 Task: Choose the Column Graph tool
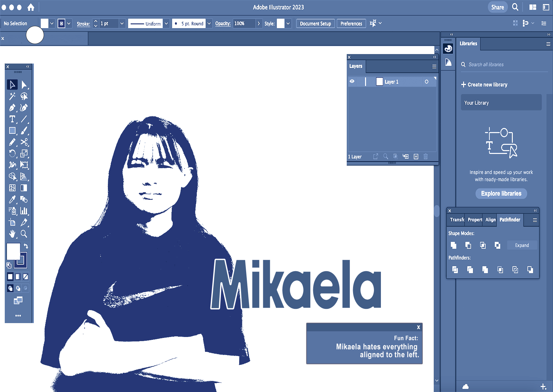(24, 211)
